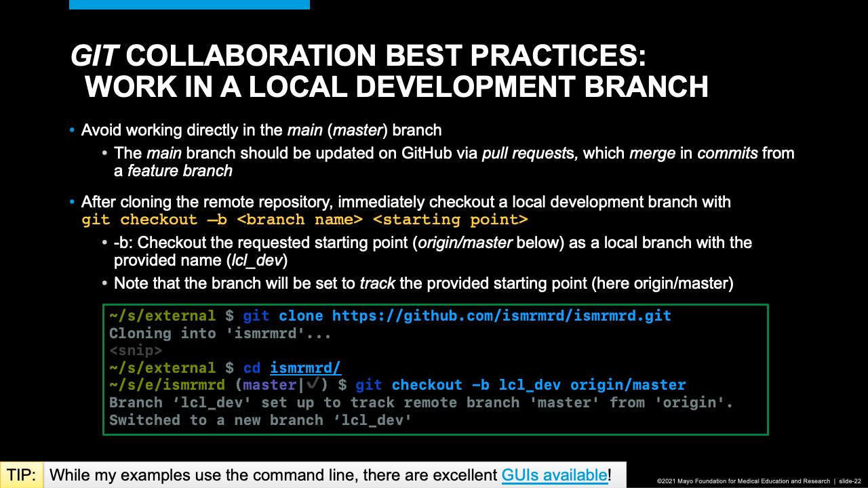Click the blue accent bar above the title
The width and height of the screenshot is (868, 488).
point(189,5)
